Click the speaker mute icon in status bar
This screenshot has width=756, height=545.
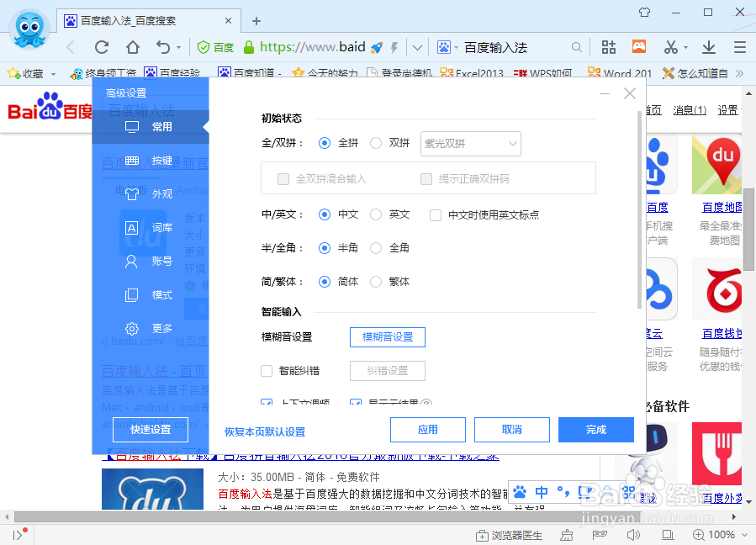click(633, 534)
